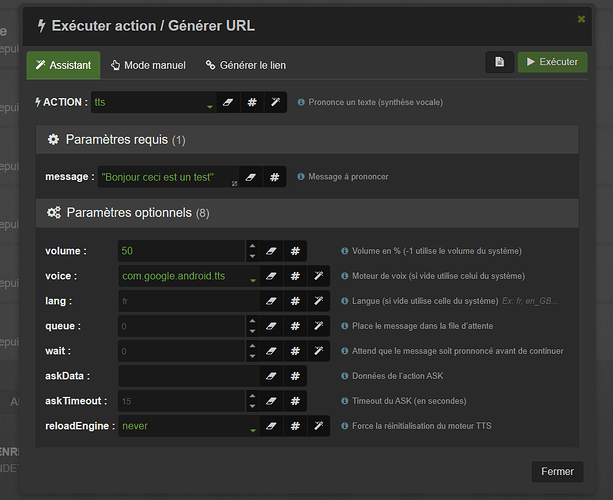Click the wait input field
This screenshot has width=613, height=500.
pos(182,351)
